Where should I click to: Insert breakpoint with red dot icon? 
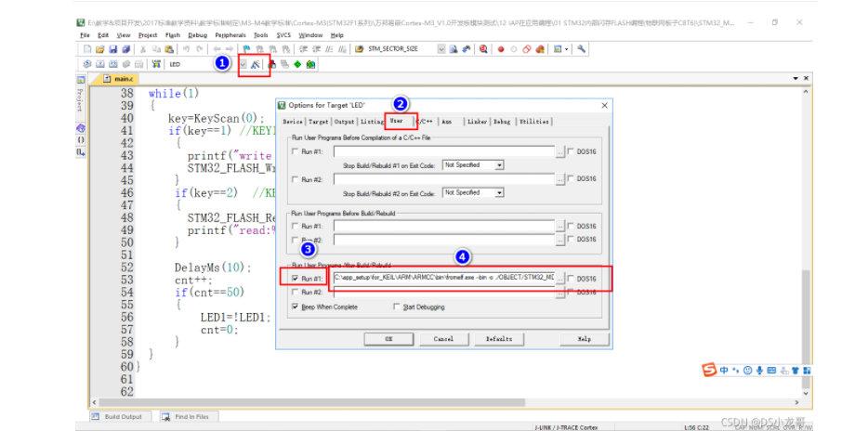click(x=501, y=48)
